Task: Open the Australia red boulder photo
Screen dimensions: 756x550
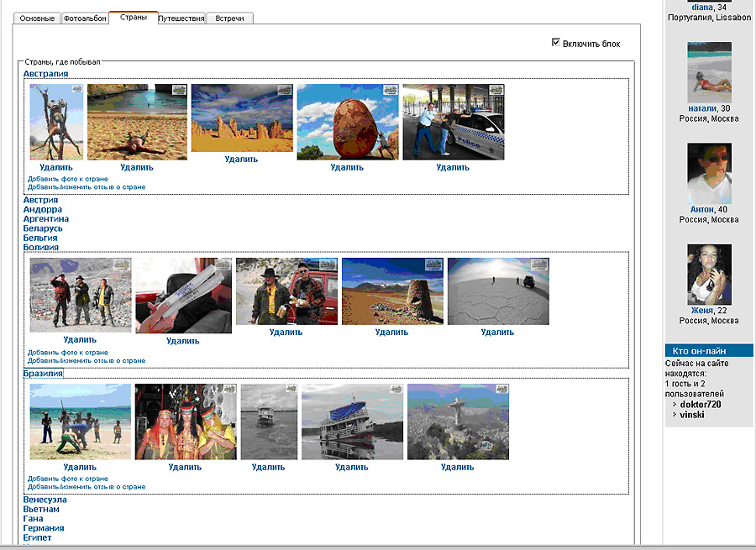Action: point(348,122)
